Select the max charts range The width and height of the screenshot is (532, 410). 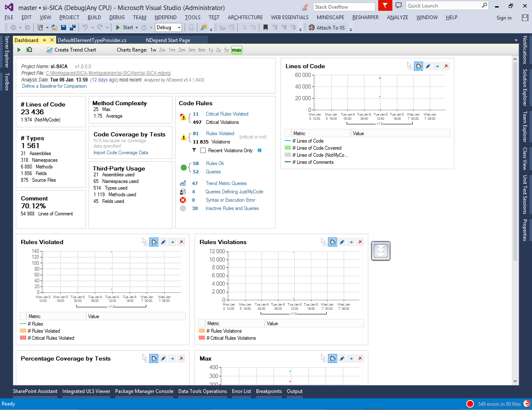[237, 50]
